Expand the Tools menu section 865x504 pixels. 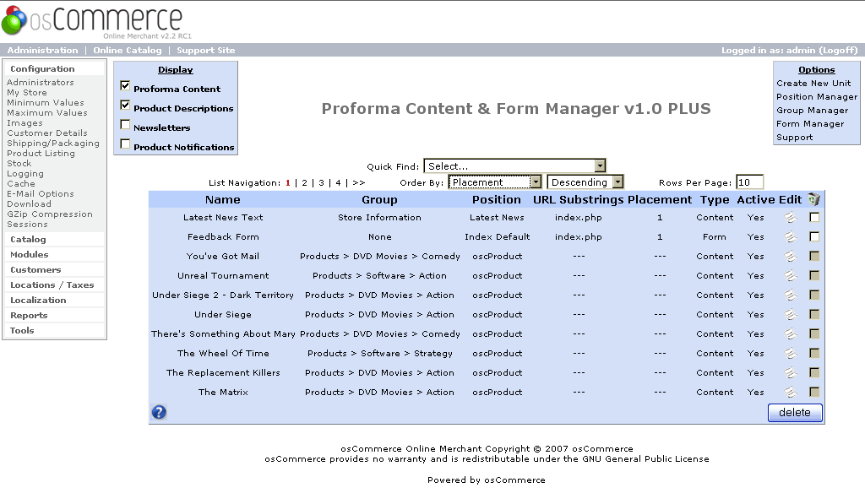point(22,330)
